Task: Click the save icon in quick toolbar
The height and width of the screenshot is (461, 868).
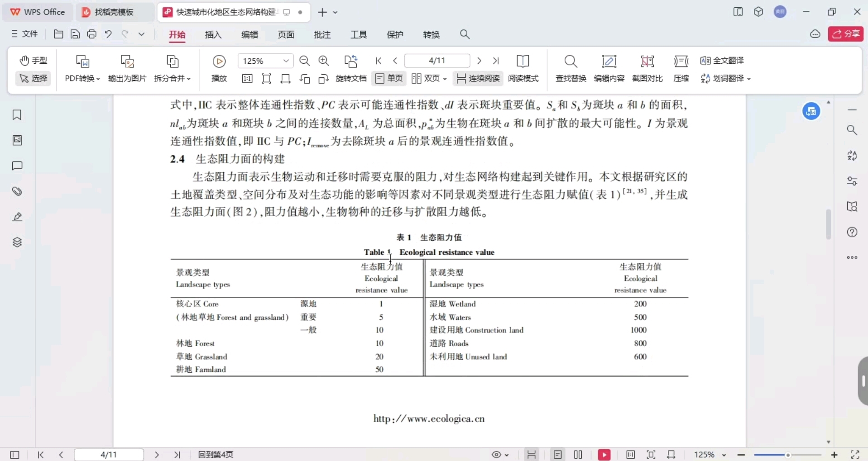Action: (x=75, y=34)
